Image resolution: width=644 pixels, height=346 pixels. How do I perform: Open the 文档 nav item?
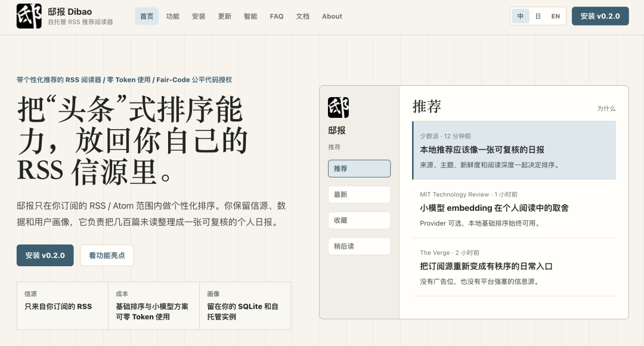pyautogui.click(x=303, y=17)
